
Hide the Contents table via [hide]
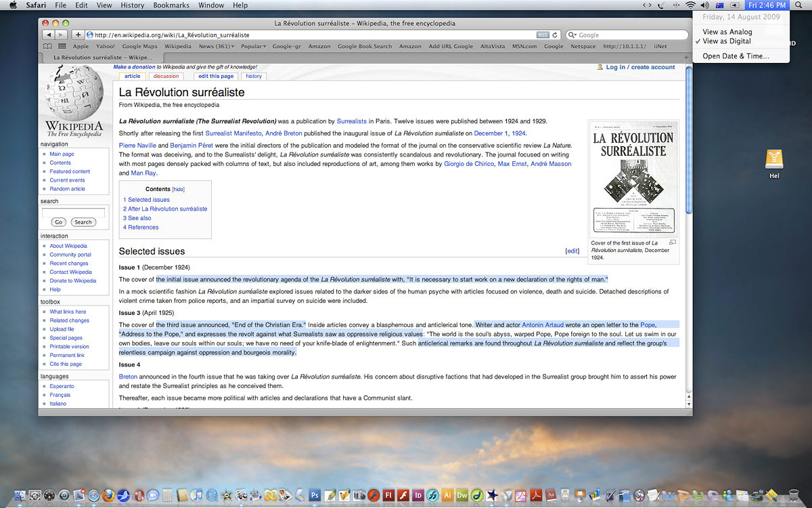tap(178, 189)
